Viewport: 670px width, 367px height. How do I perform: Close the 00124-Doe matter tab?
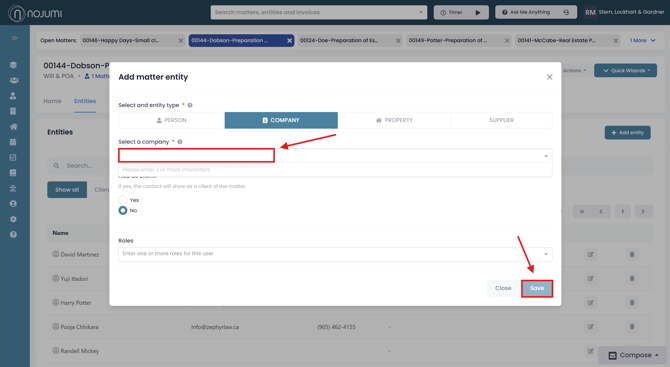click(398, 41)
